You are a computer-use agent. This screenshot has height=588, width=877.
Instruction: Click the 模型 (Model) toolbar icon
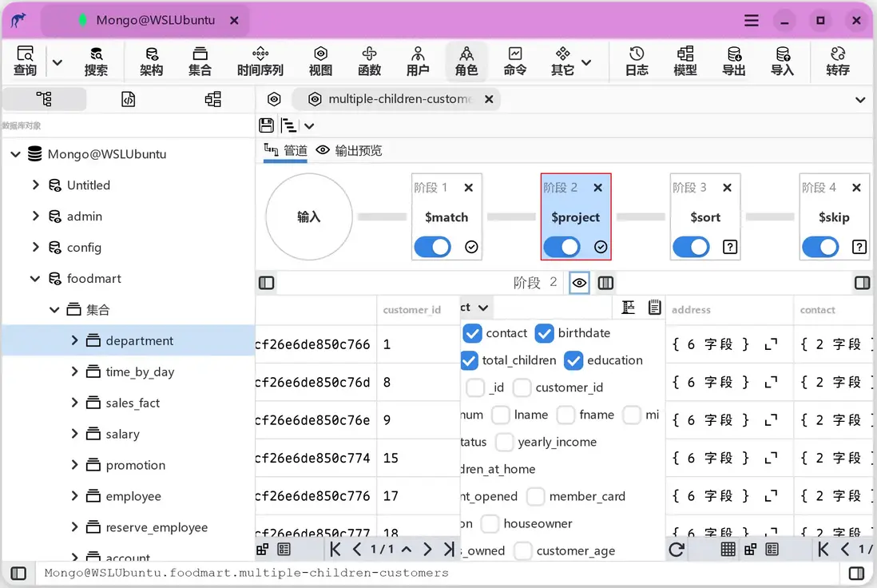point(685,61)
